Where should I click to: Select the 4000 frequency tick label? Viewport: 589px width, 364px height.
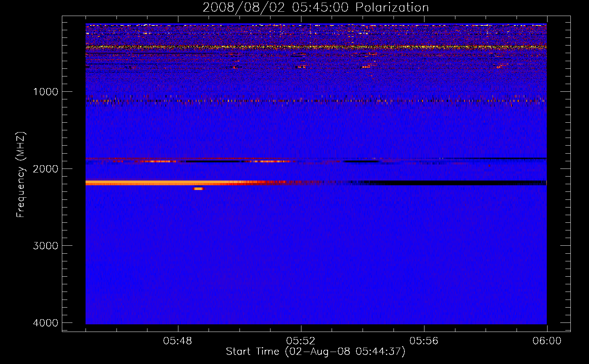[x=46, y=323]
